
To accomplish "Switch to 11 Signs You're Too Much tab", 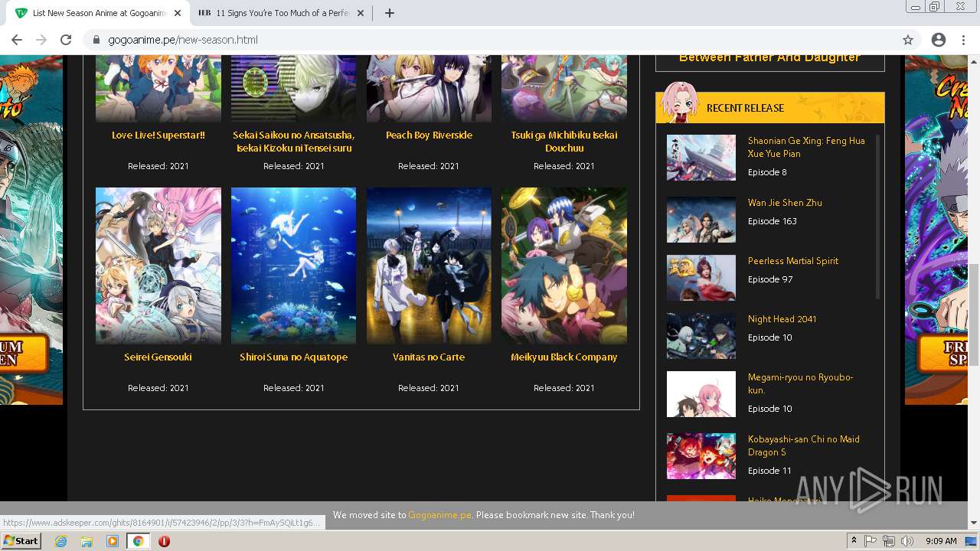I will (280, 13).
